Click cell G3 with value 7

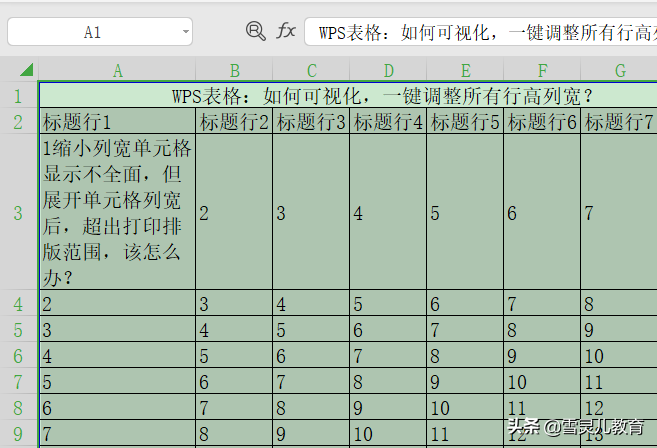pos(619,212)
